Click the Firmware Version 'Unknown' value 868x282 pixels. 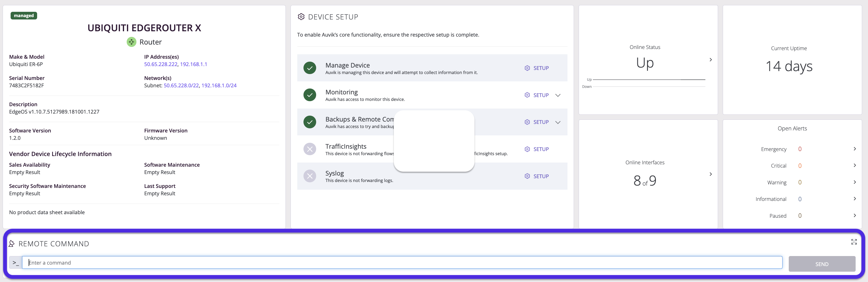155,138
